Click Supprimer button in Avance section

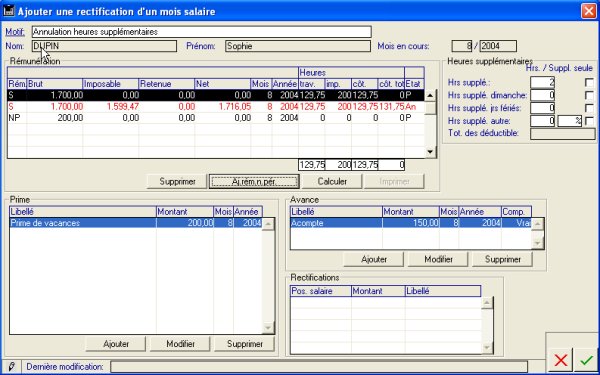click(x=502, y=259)
